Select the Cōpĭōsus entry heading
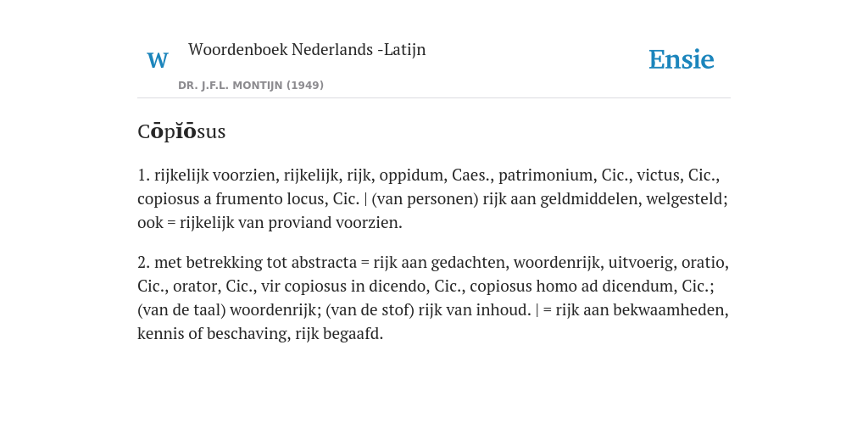Screen dimensions: 868x434 point(181,131)
